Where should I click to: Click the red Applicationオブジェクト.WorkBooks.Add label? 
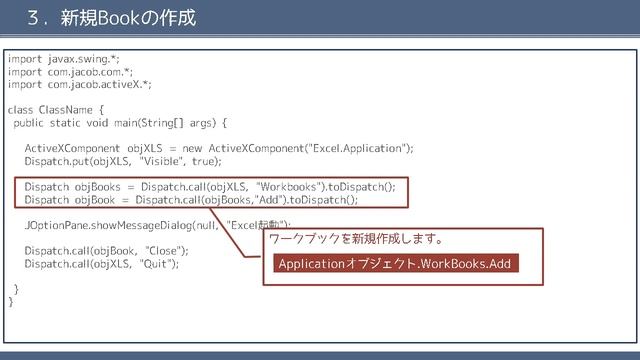coord(396,263)
